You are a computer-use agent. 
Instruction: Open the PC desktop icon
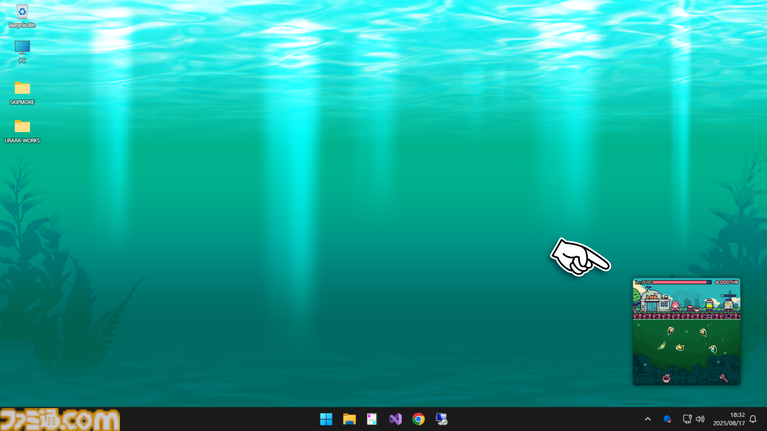point(22,49)
